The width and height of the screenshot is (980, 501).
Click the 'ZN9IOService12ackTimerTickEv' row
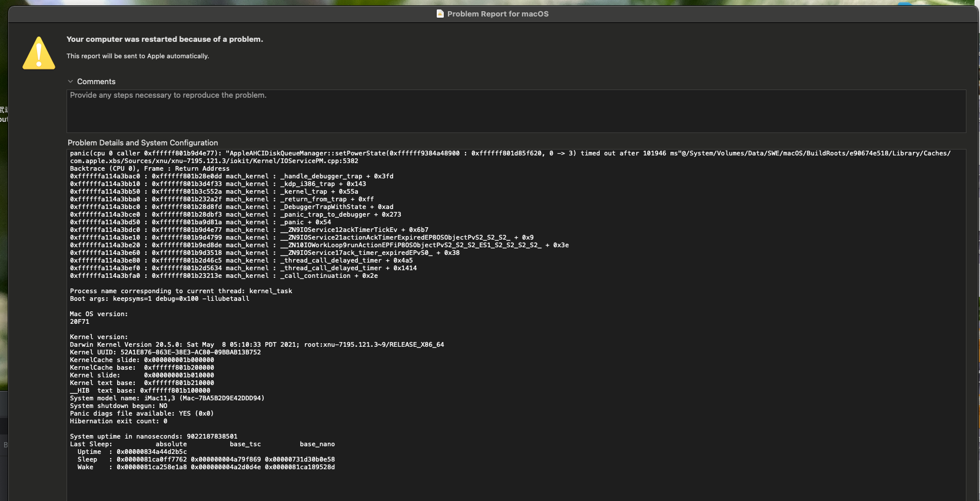(249, 230)
